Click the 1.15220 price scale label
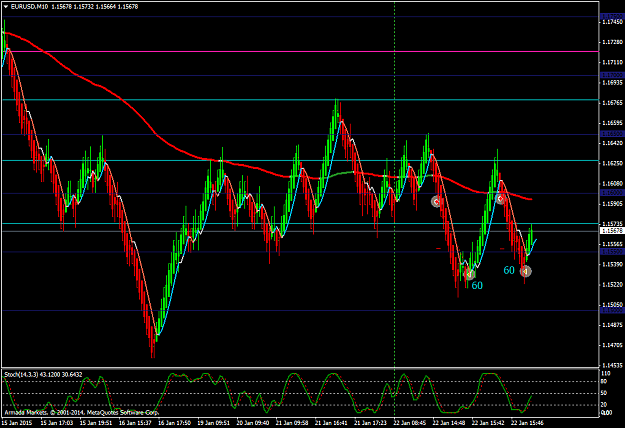This screenshot has height=428, width=625. 613,284
